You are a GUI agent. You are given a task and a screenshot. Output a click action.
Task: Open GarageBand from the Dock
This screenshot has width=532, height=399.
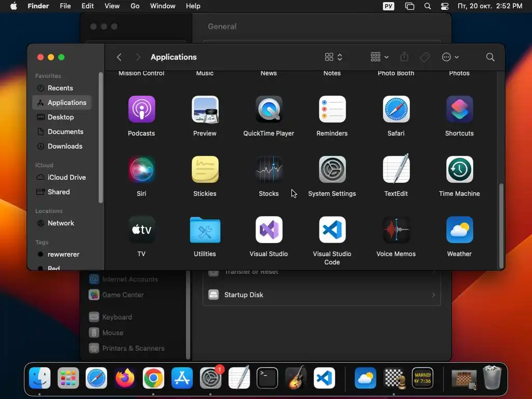click(296, 377)
